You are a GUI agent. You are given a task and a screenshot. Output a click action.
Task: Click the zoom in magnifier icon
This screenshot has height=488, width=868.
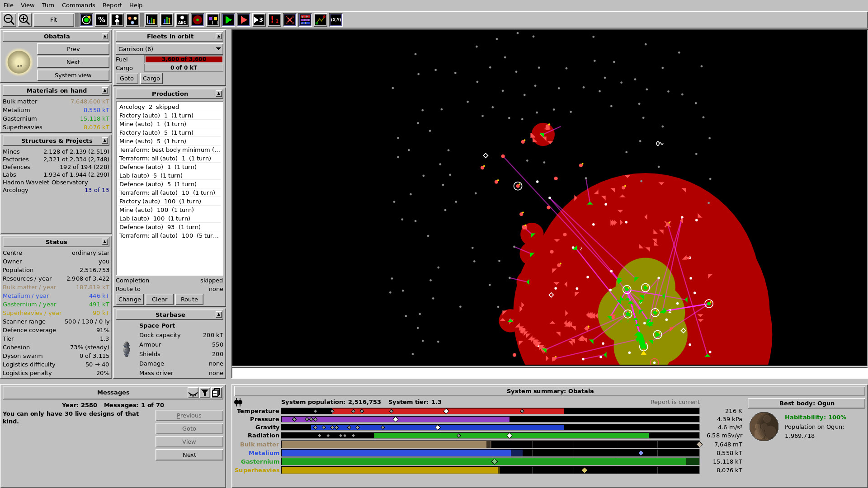tap(24, 20)
